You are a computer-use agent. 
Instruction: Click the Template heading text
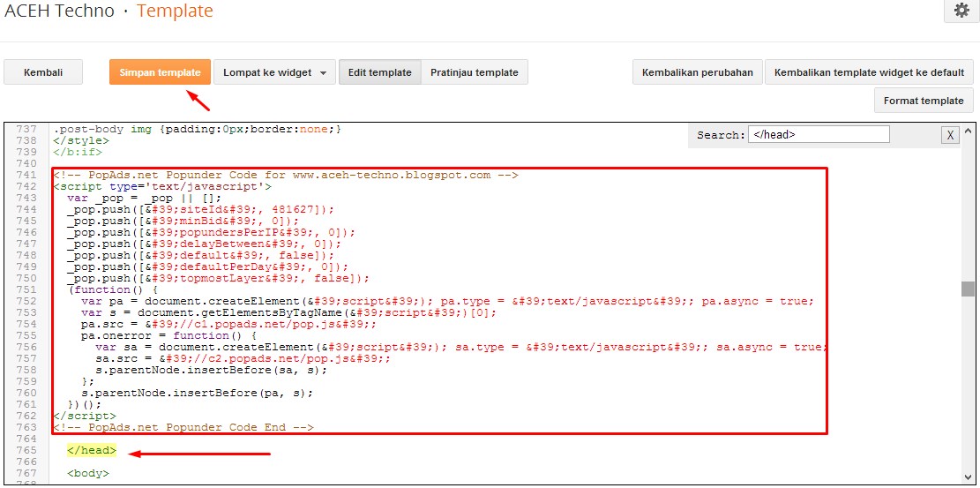tap(175, 11)
